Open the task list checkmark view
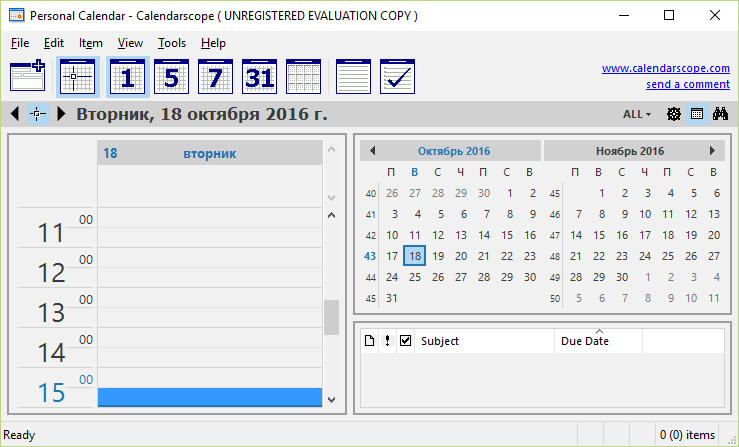Image resolution: width=739 pixels, height=447 pixels. (396, 76)
